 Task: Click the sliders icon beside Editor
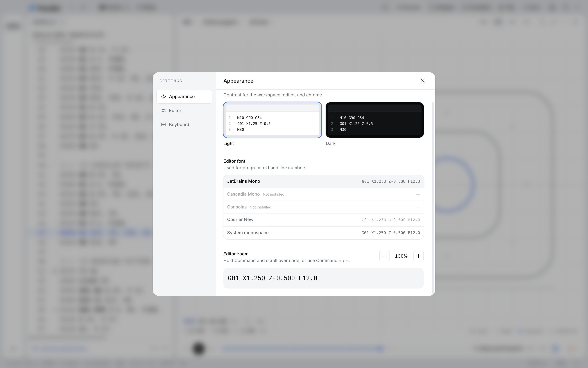164,111
